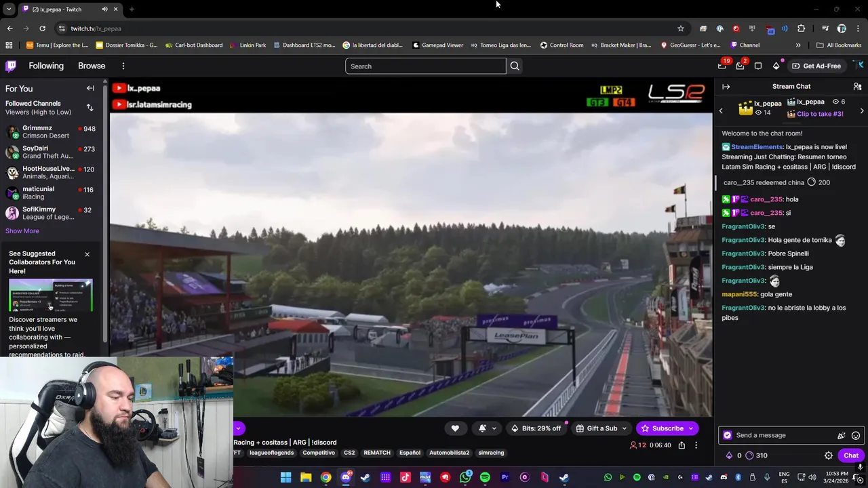The height and width of the screenshot is (488, 868).
Task: Click the magnifier search button
Action: click(x=515, y=66)
